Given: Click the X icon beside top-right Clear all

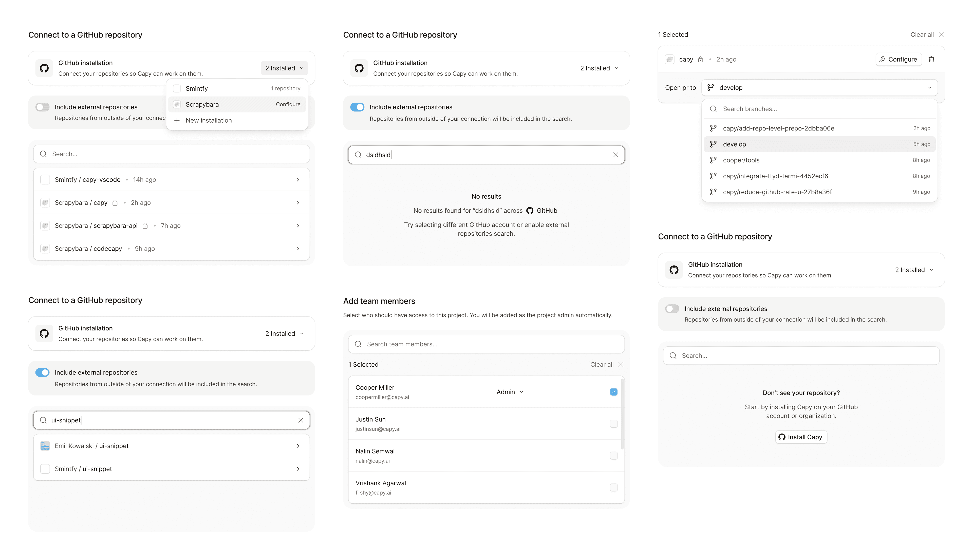Looking at the screenshot, I should click(x=941, y=35).
